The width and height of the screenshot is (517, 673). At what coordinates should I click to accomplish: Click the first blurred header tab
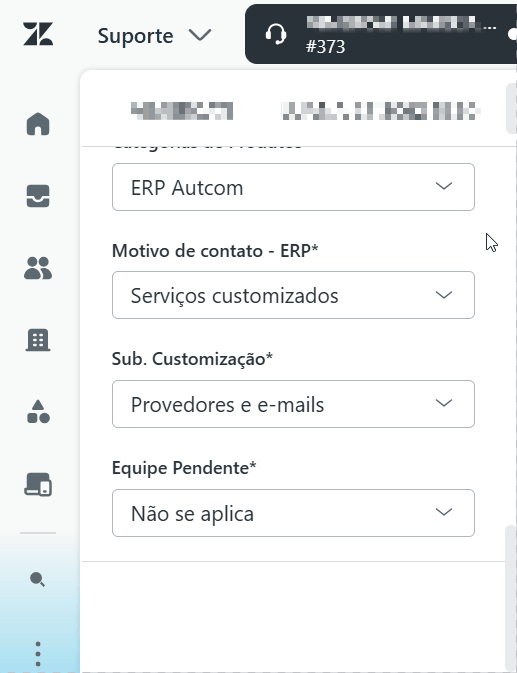coord(182,111)
